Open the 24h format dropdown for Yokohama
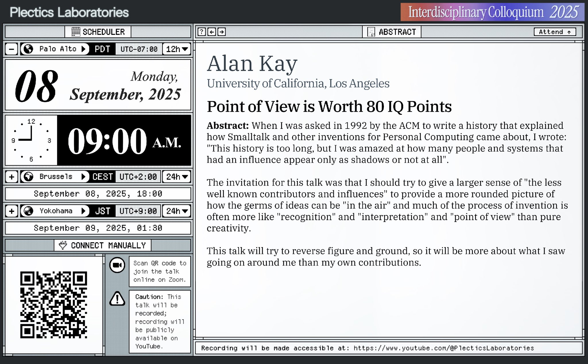The height and width of the screenshot is (364, 588). (177, 211)
